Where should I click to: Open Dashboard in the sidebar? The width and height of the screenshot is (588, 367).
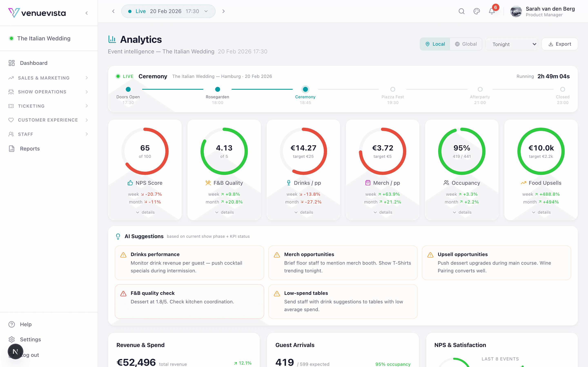tap(33, 63)
